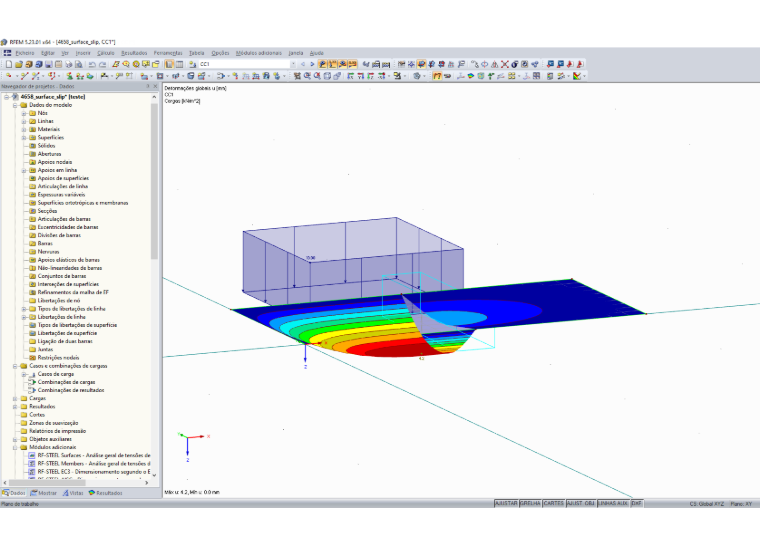This screenshot has width=760, height=545.
Task: Select Zonas de suavização tree item
Action: pos(53,423)
